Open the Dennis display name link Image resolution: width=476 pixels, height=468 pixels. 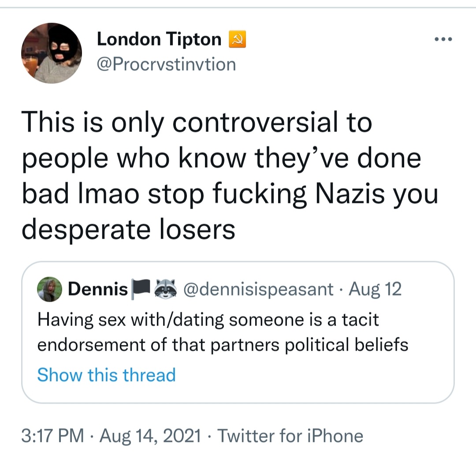click(98, 289)
